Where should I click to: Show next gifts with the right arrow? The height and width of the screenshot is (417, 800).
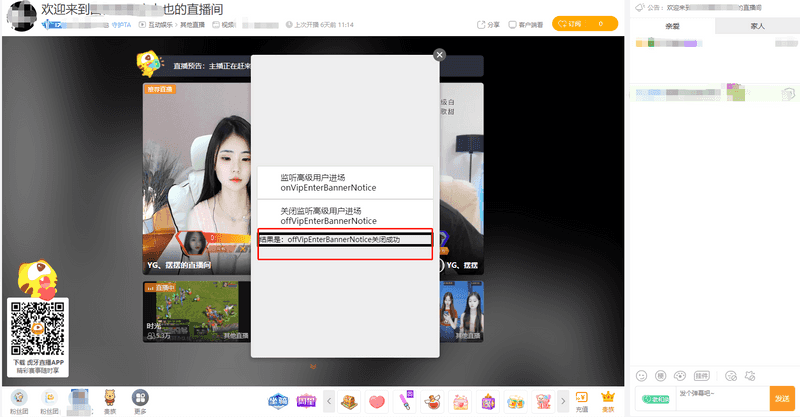pyautogui.click(x=563, y=401)
